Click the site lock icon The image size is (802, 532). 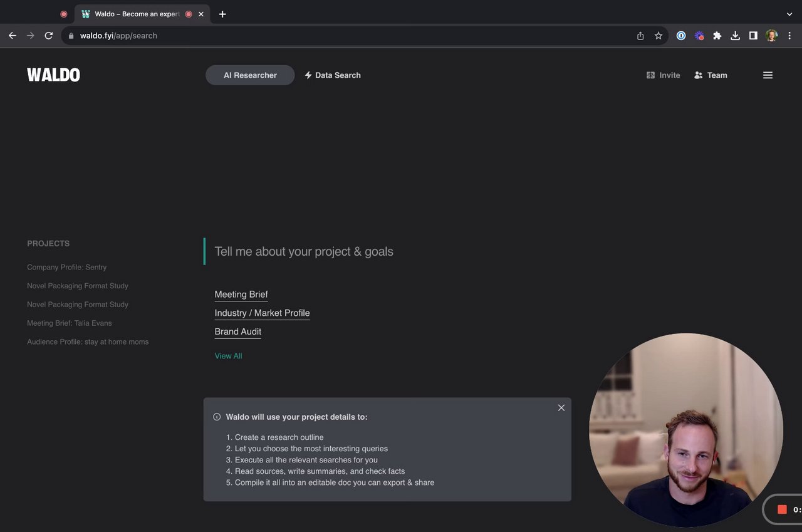[71, 36]
